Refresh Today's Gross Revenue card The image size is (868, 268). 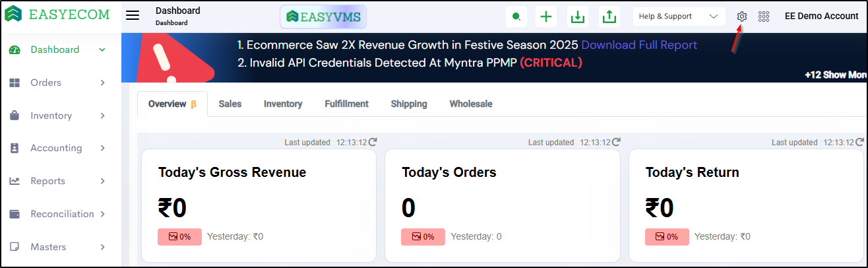coord(373,142)
